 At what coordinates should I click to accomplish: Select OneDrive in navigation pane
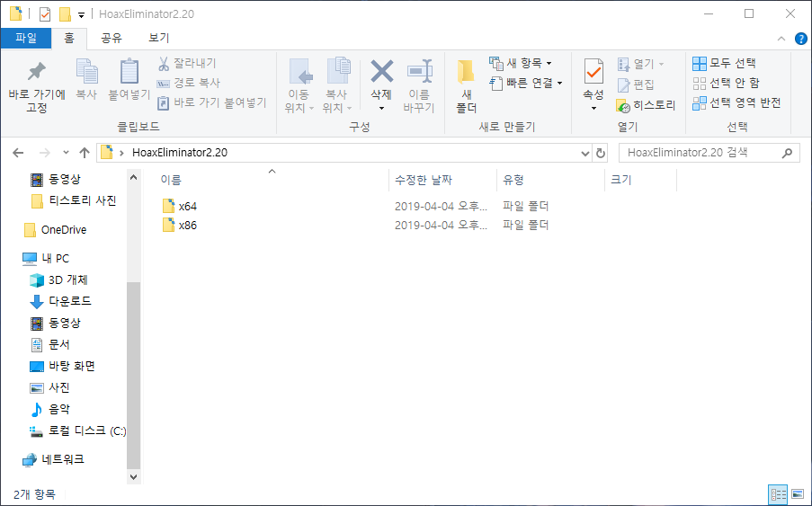click(x=56, y=230)
